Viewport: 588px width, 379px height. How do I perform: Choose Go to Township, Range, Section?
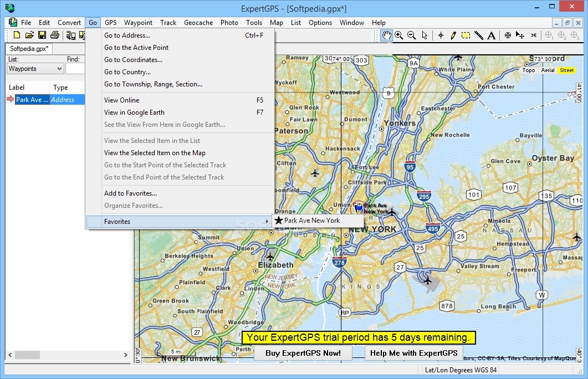pyautogui.click(x=180, y=84)
